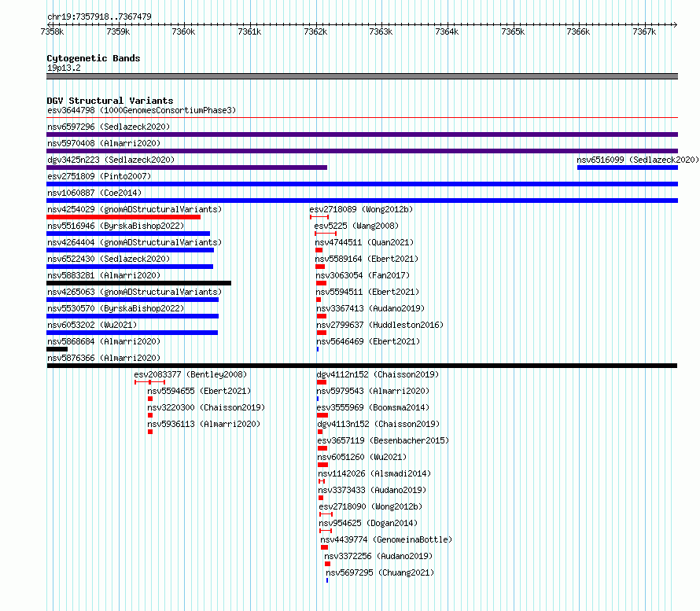Open nsv5876366 (Almarri2020) label
Image resolution: width=700 pixels, height=611 pixels.
104,358
